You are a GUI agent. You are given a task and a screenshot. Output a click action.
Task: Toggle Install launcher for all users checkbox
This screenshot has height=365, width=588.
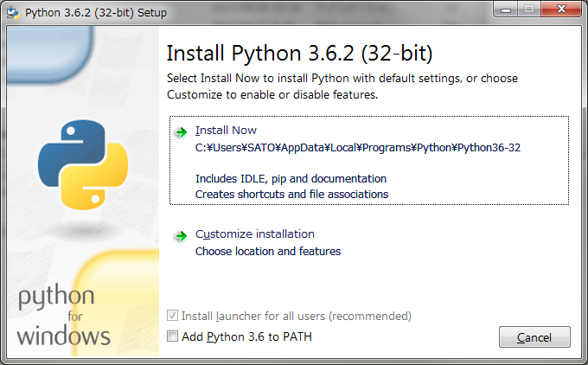tap(172, 316)
